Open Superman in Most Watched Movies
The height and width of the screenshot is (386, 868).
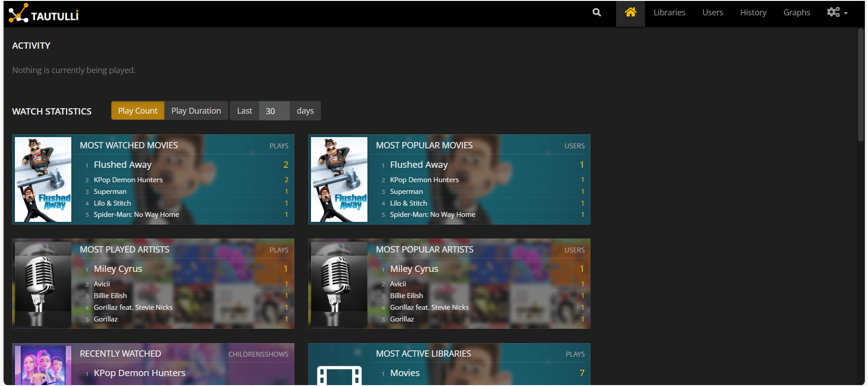(110, 192)
